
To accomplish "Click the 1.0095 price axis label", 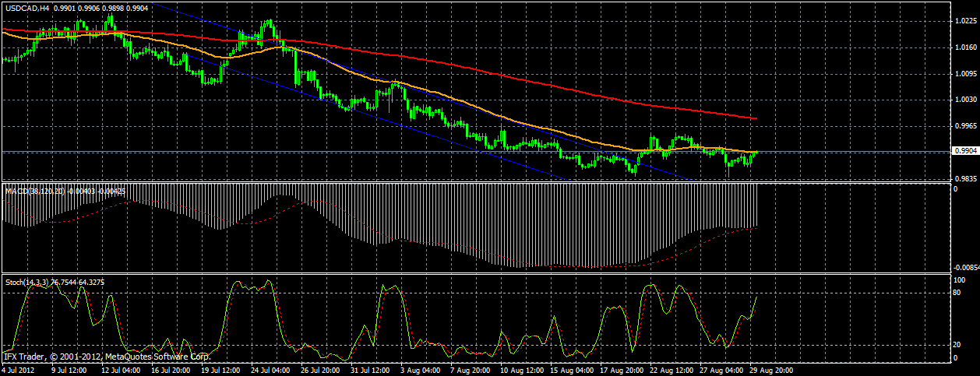I will pos(967,74).
